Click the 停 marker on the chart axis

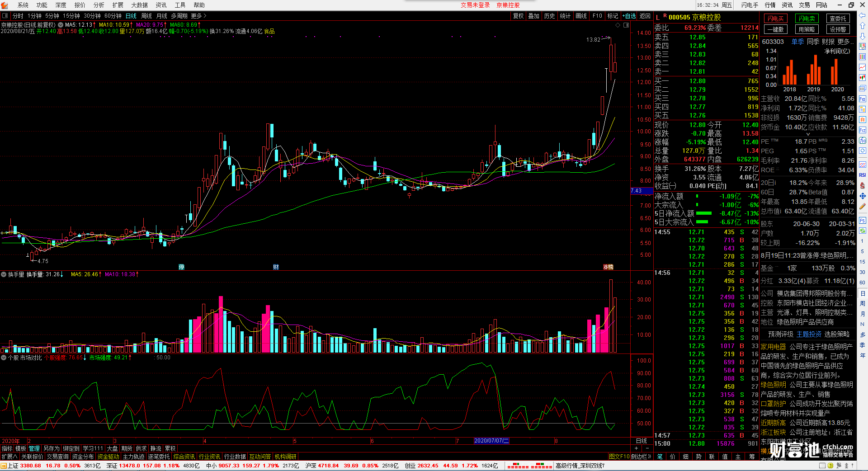click(x=181, y=267)
